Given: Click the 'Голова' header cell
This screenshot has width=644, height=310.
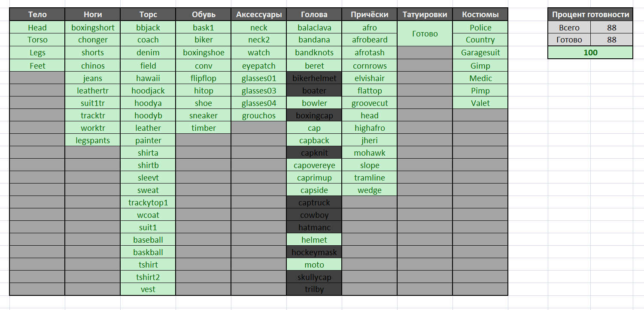Looking at the screenshot, I should click(314, 15).
